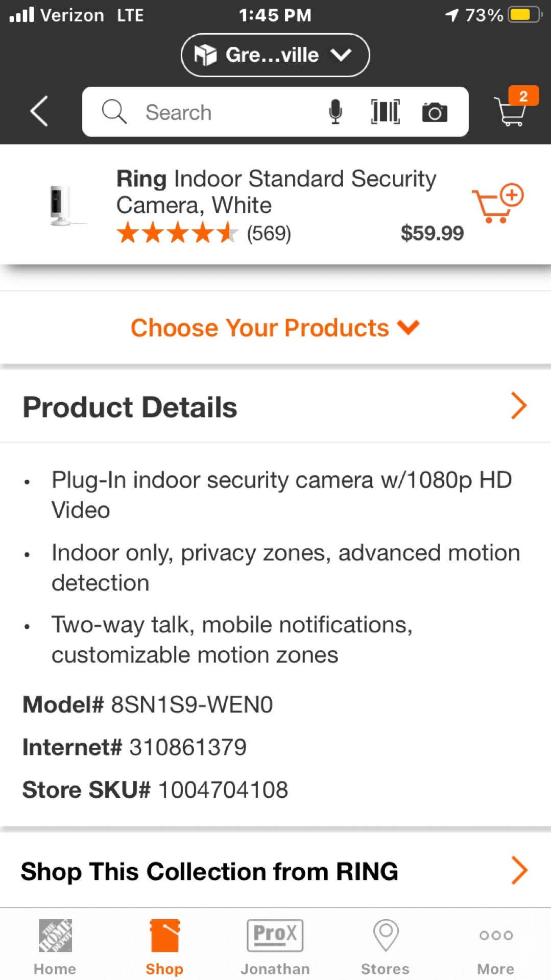The height and width of the screenshot is (980, 551).
Task: View the 569 customer reviews
Action: point(269,234)
